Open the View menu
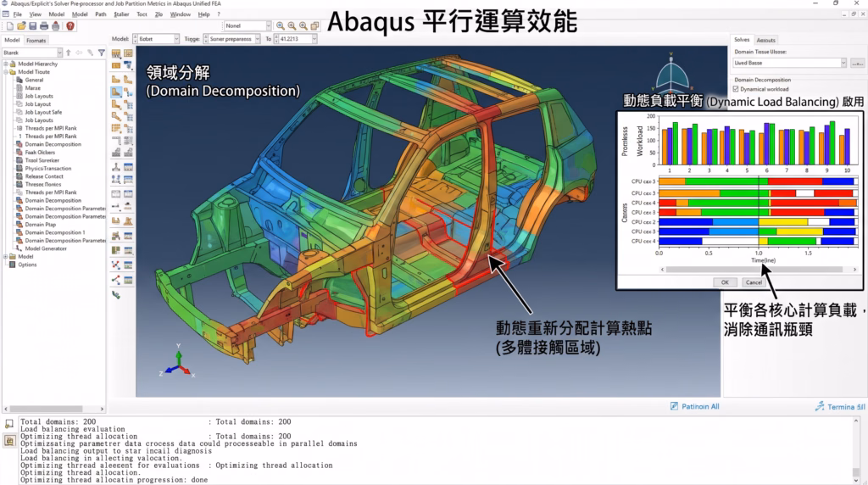This screenshot has width=868, height=485. tap(36, 14)
